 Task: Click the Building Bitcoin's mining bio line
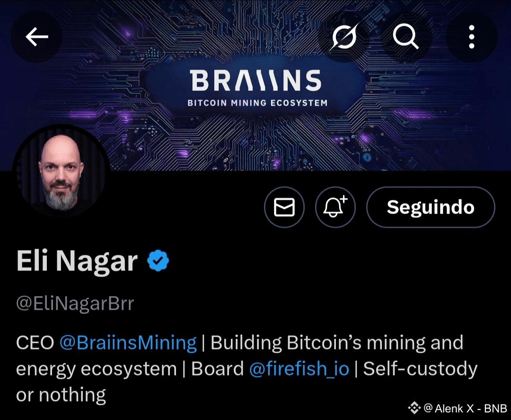click(x=337, y=343)
